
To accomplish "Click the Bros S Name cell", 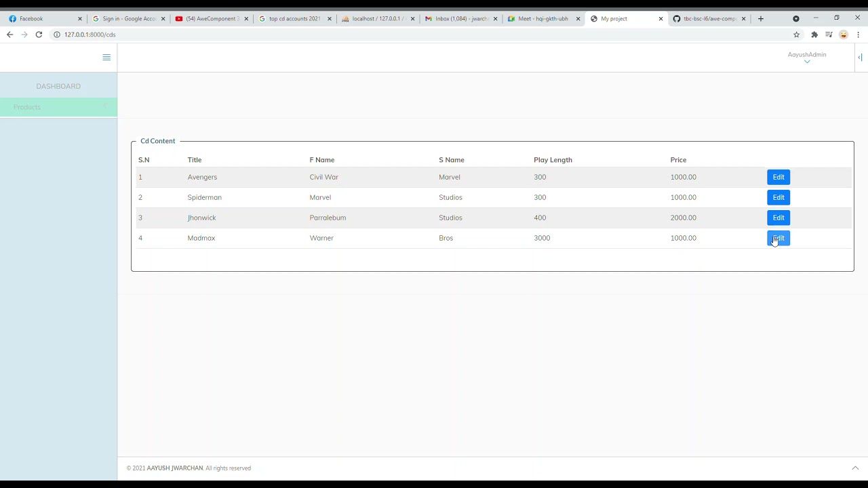I will [x=446, y=238].
